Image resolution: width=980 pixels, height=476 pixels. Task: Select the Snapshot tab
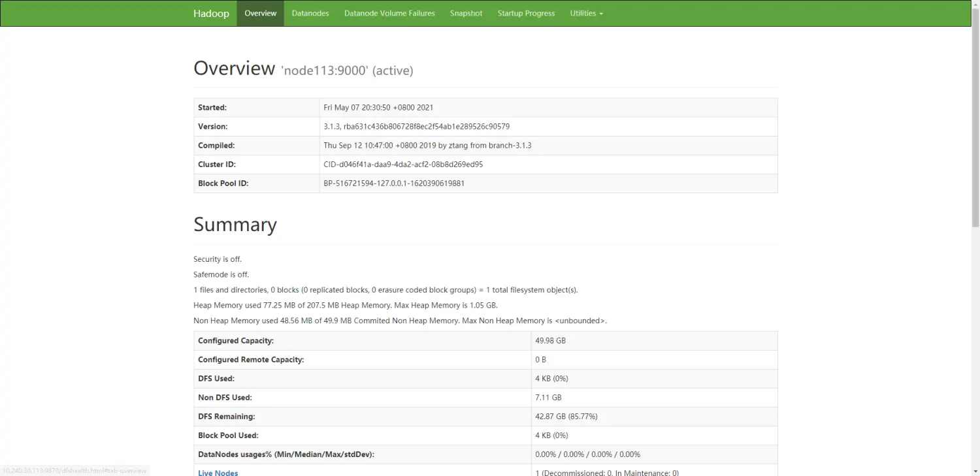pyautogui.click(x=466, y=13)
